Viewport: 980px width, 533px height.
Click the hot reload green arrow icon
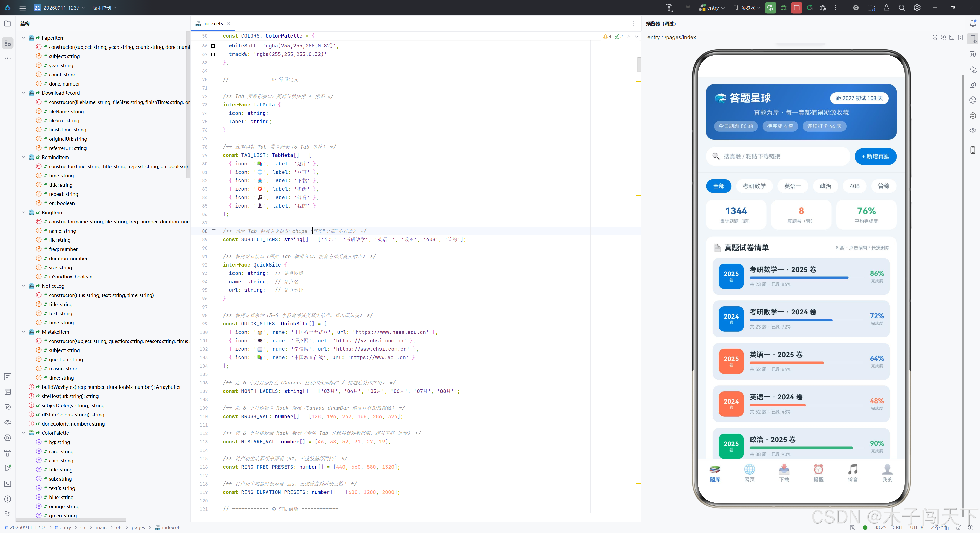(x=810, y=8)
